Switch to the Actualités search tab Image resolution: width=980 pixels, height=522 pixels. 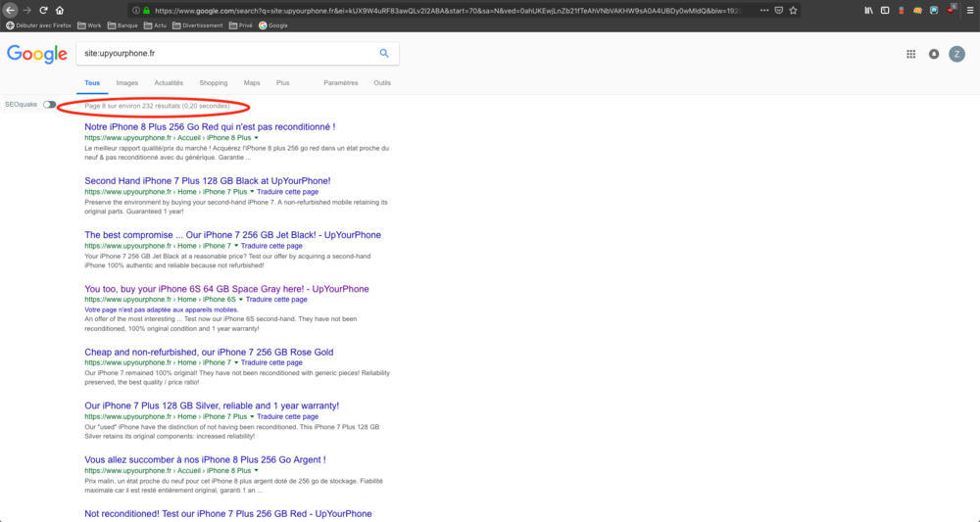pyautogui.click(x=169, y=83)
